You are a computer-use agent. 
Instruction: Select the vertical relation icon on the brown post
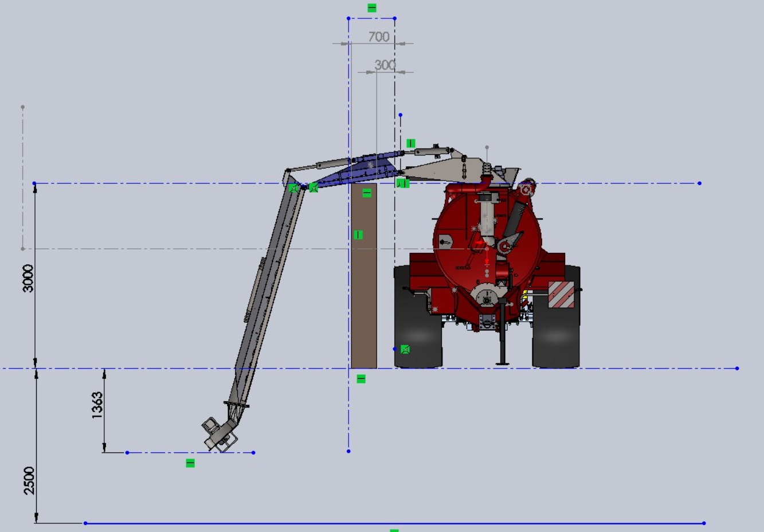[x=358, y=234]
